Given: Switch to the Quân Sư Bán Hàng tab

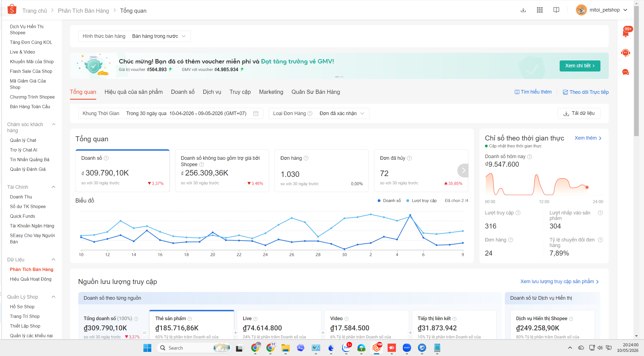Looking at the screenshot, I should coord(316,92).
